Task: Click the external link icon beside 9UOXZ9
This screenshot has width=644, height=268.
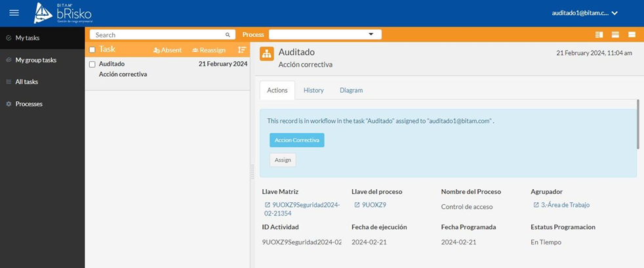Action: tap(357, 205)
